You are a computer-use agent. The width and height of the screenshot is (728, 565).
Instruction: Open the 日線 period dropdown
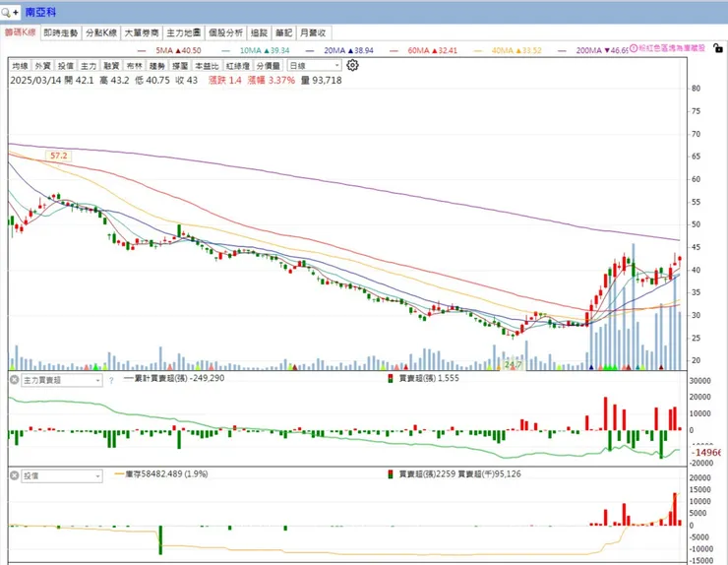(315, 66)
